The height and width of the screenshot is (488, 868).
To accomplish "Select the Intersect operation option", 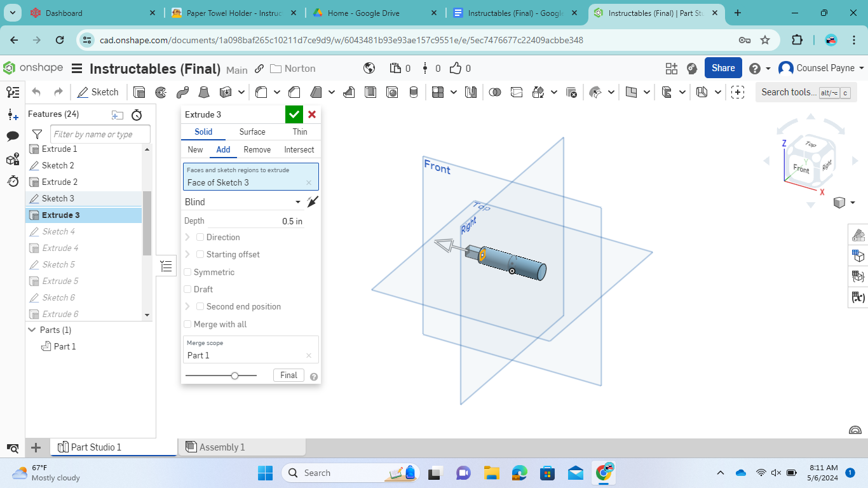I will tap(299, 149).
